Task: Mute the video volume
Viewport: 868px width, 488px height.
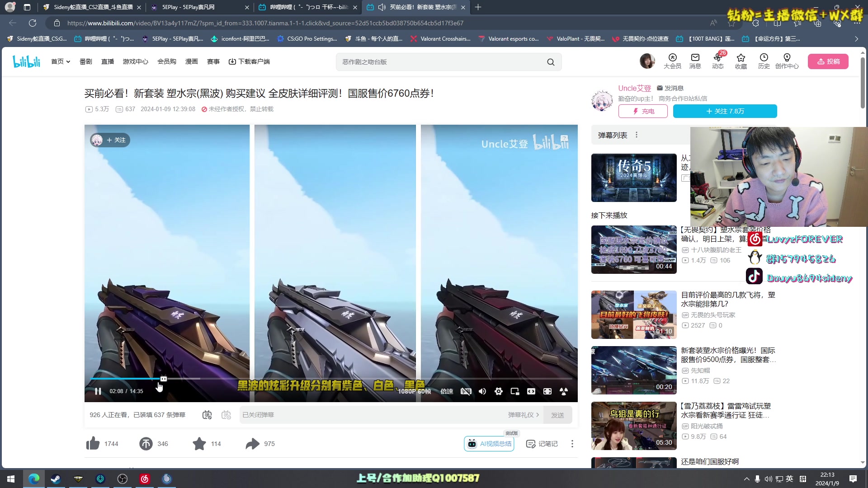Action: 482,391
